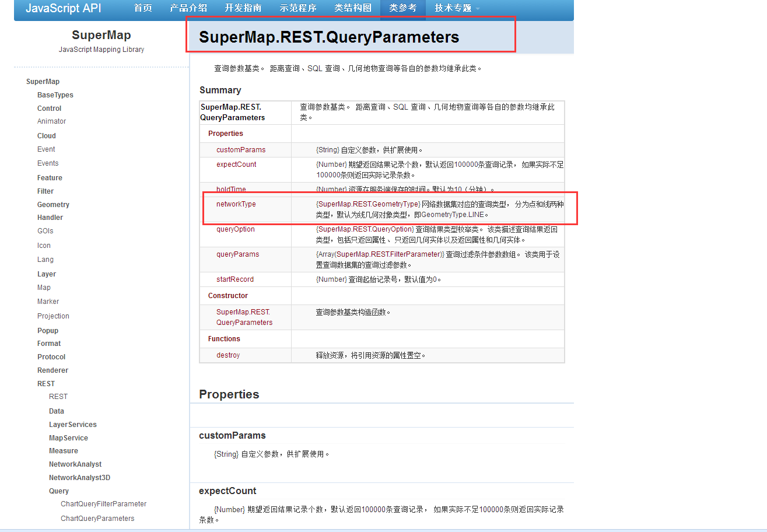Open the 示范程序 navigation tab

[298, 8]
